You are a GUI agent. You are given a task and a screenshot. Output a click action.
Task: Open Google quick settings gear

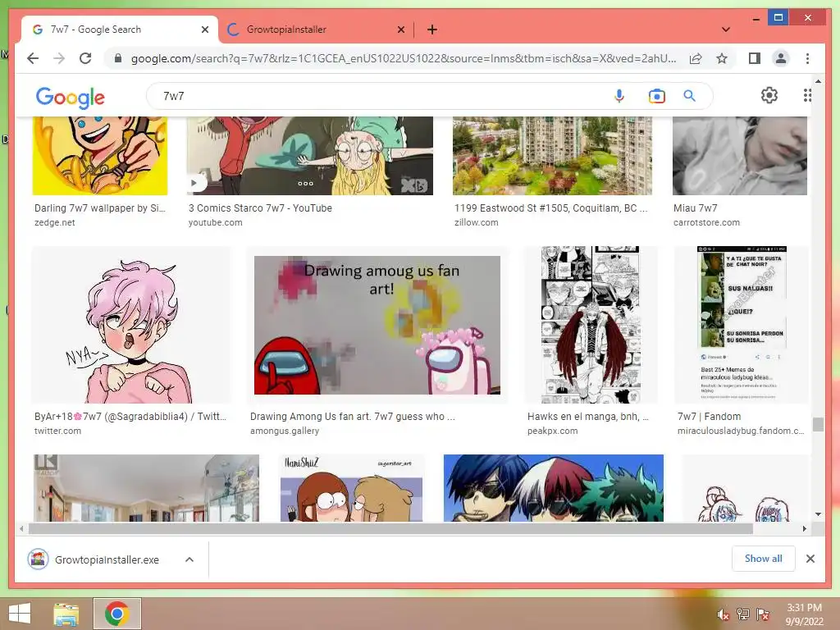click(769, 95)
